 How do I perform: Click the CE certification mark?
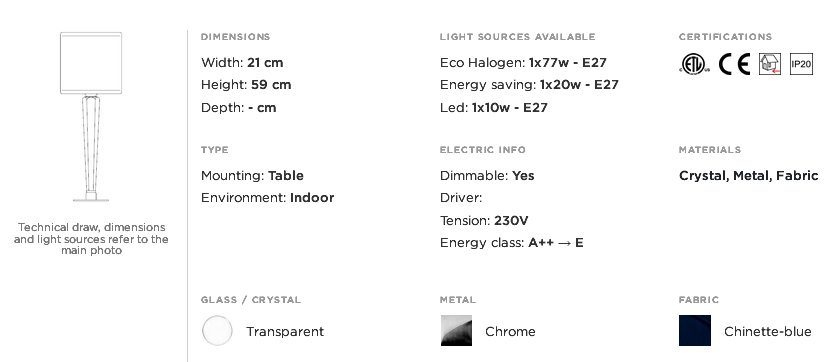[734, 64]
